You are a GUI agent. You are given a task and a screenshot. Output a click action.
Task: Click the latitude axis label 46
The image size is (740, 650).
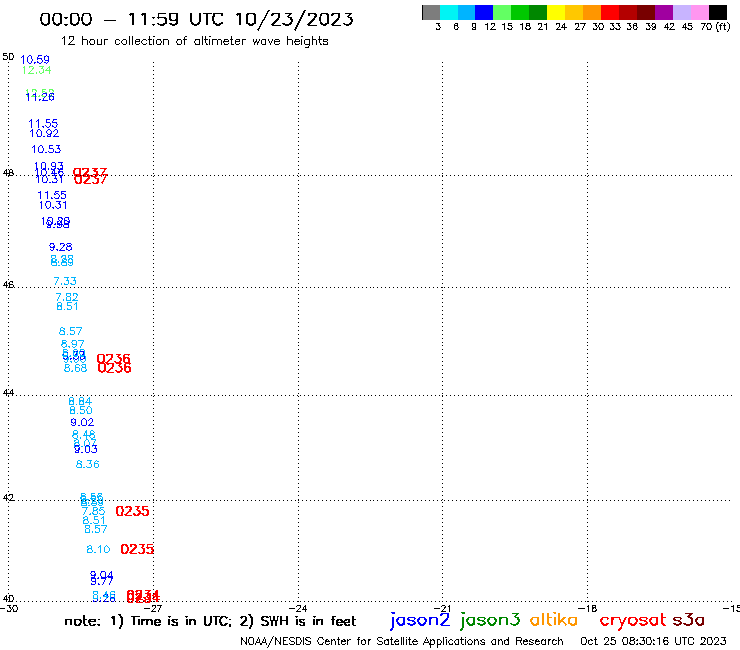[8, 285]
